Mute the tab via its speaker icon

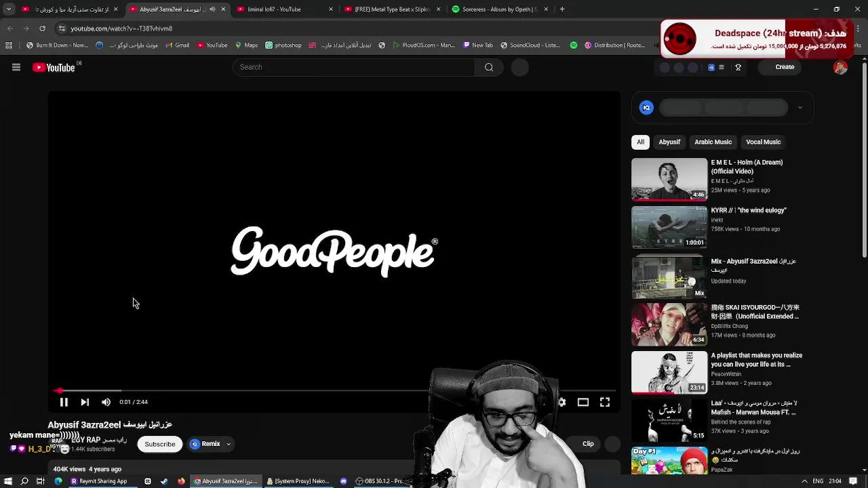(212, 9)
